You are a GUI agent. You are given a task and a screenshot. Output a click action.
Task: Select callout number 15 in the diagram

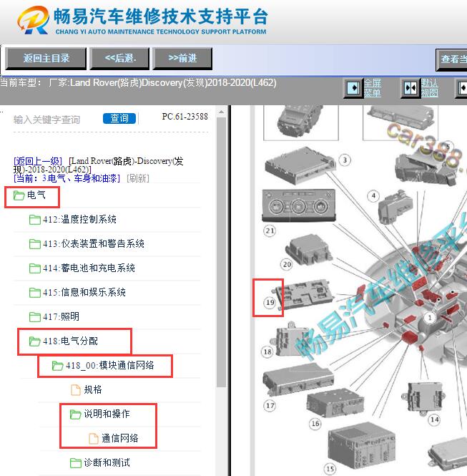(x=330, y=469)
